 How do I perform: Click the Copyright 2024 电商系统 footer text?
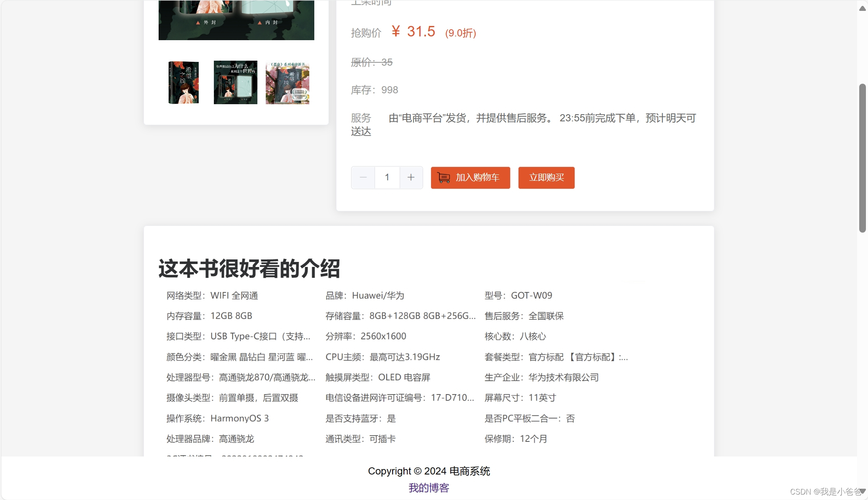pyautogui.click(x=428, y=471)
